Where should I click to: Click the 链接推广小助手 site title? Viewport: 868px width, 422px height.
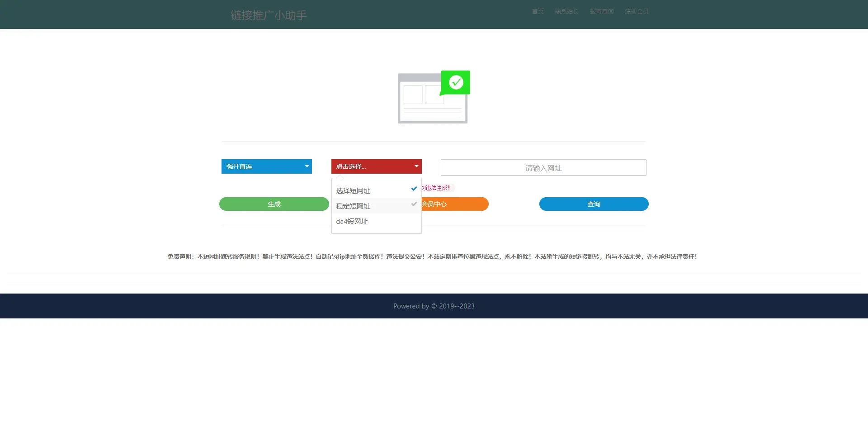(x=269, y=15)
